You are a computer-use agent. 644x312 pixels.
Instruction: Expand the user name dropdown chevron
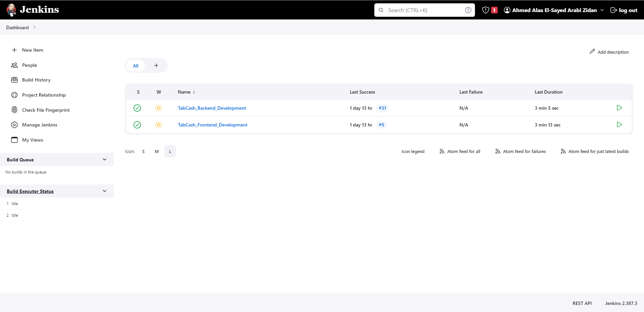602,10
